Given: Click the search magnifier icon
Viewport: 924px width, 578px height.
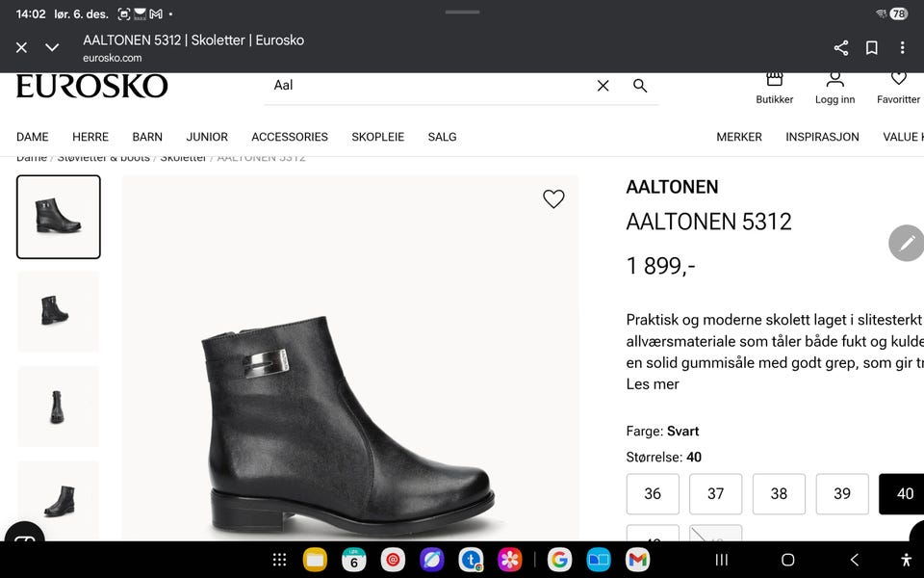Looking at the screenshot, I should click(x=640, y=86).
